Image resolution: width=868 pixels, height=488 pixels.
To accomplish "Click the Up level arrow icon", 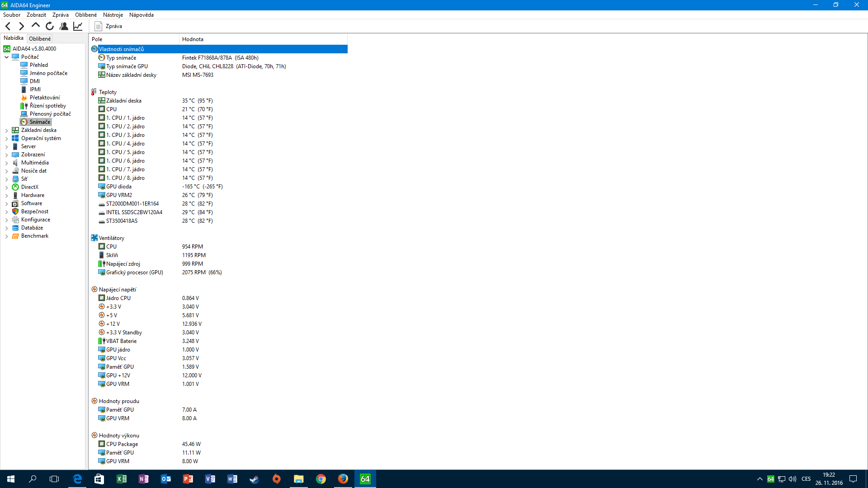I will (x=35, y=26).
